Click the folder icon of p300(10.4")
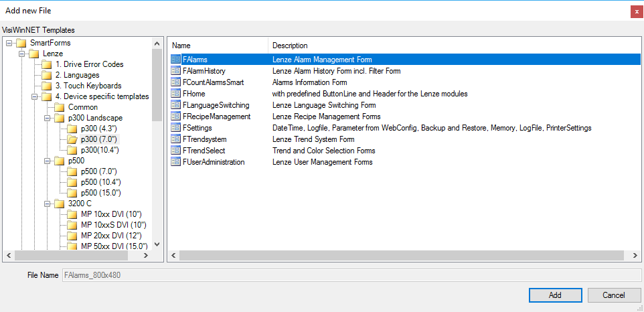Image resolution: width=644 pixels, height=312 pixels. tap(72, 150)
